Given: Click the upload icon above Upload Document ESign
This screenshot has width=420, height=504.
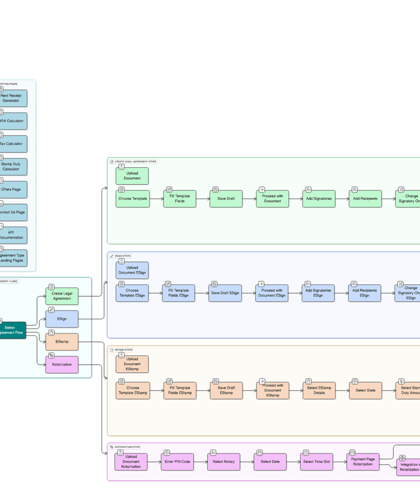Looking at the screenshot, I should click(x=121, y=261).
